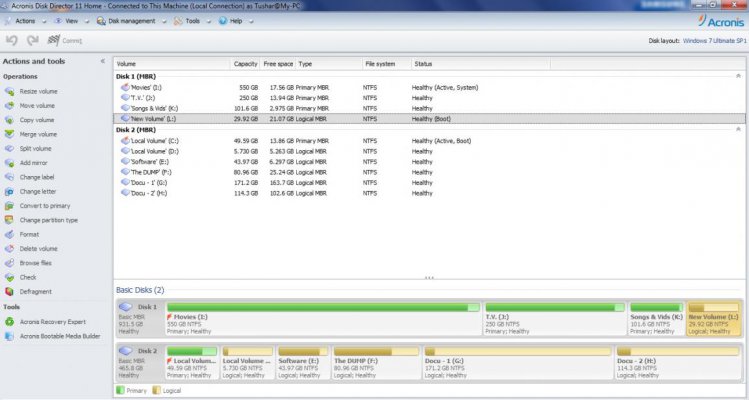Click the New Volume (L:) partition block

[x=713, y=318]
